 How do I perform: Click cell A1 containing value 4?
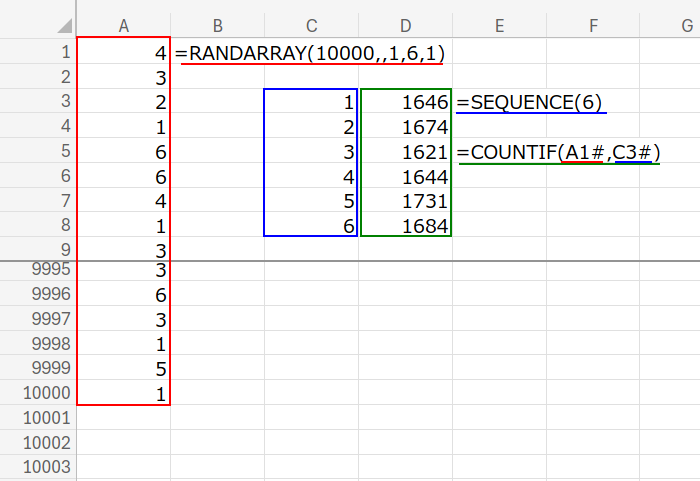(123, 53)
